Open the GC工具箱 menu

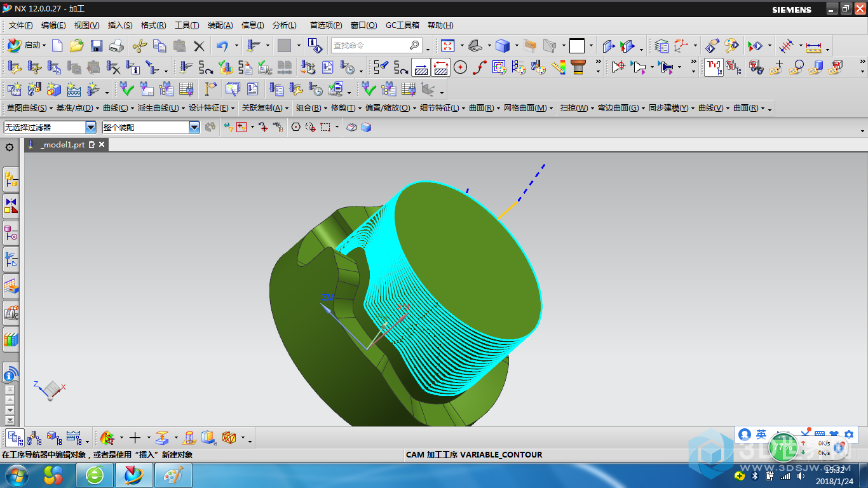click(x=402, y=25)
